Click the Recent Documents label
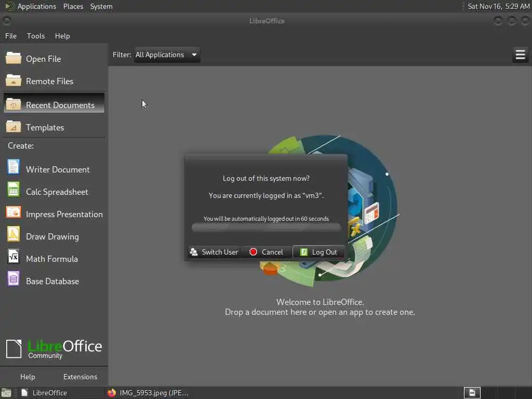The height and width of the screenshot is (399, 532). click(x=60, y=105)
